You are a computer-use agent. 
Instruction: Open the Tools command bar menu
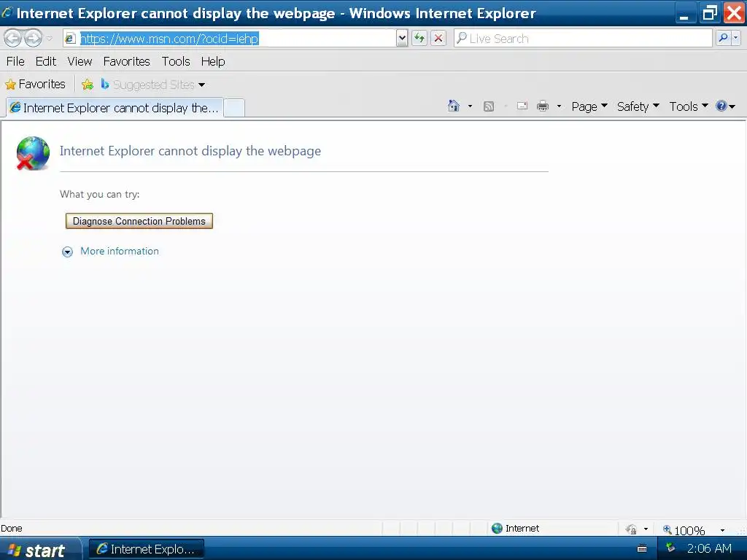689,106
